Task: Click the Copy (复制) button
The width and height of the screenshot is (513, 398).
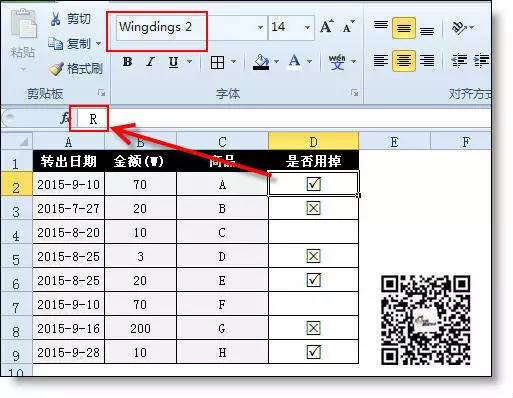Action: pos(69,43)
